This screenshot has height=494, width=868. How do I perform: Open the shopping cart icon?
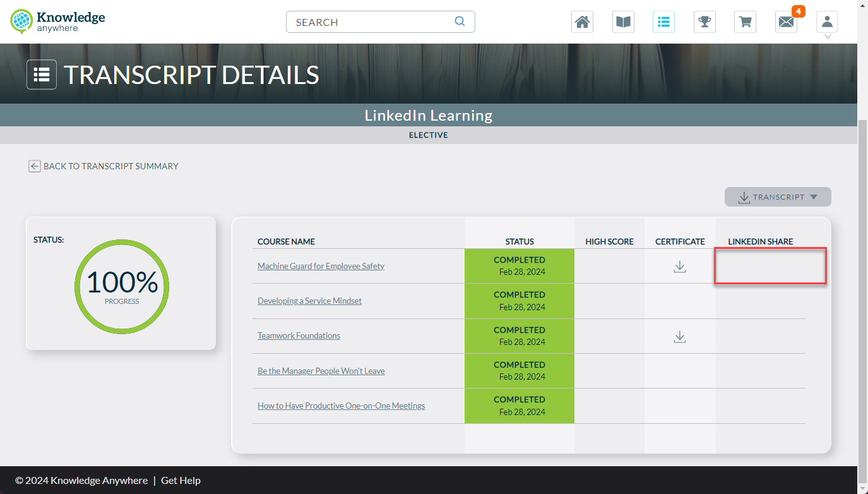coord(745,22)
